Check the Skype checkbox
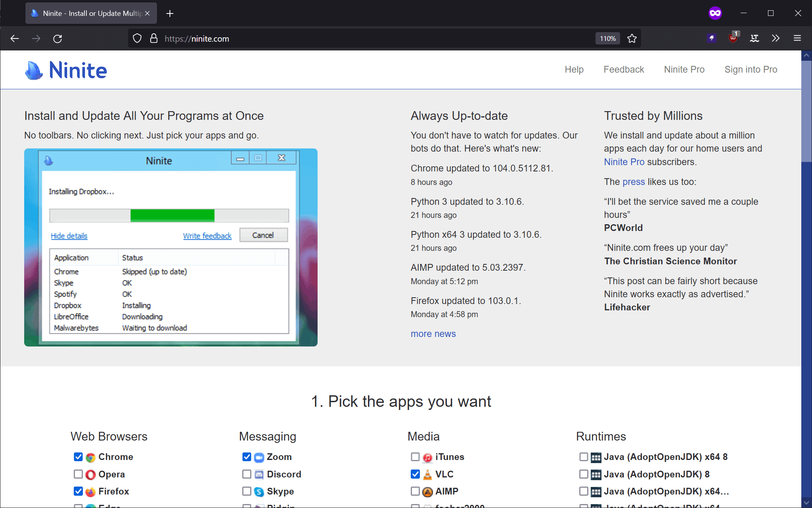Screen dimensions: 812x508 click(247, 491)
